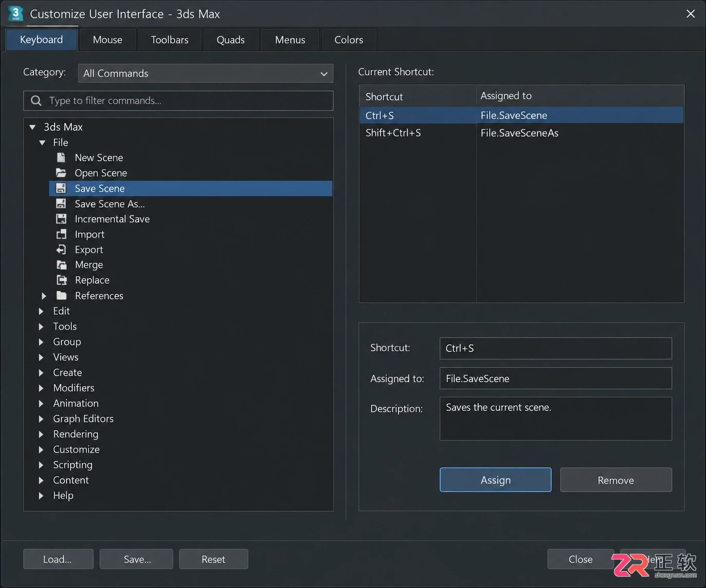706x588 pixels.
Task: Go to the Menus tab
Action: pyautogui.click(x=290, y=40)
